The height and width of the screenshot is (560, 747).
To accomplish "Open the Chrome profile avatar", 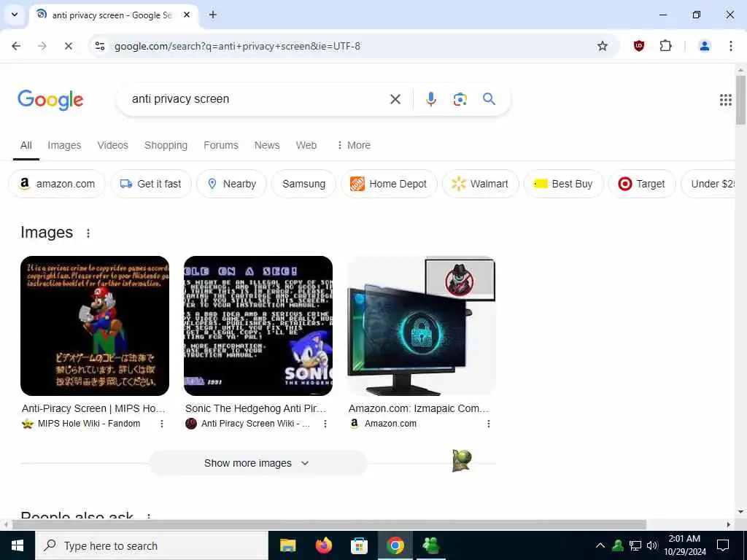I will tap(704, 46).
